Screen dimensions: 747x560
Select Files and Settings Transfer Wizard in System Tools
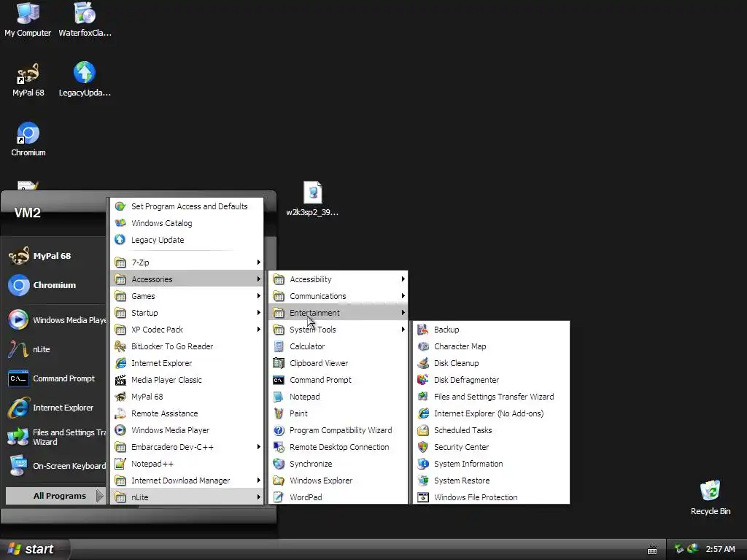tap(491, 397)
